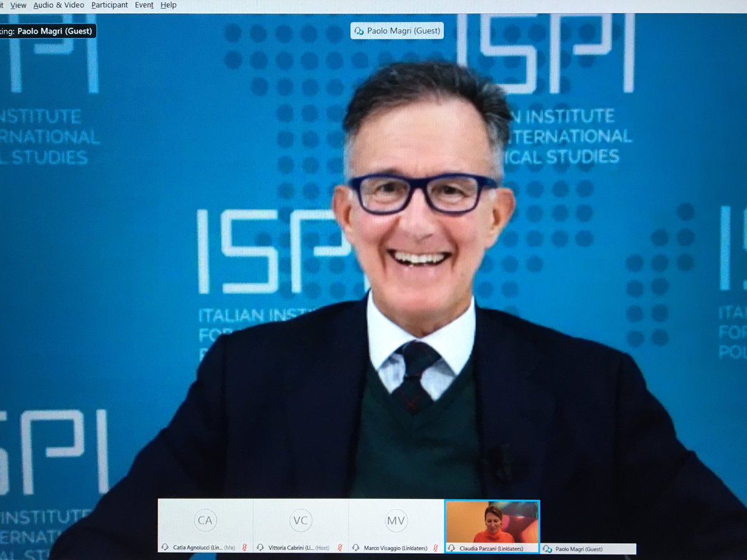
Task: Unmute Marco Visaggio via the red mic icon
Action: click(x=435, y=548)
